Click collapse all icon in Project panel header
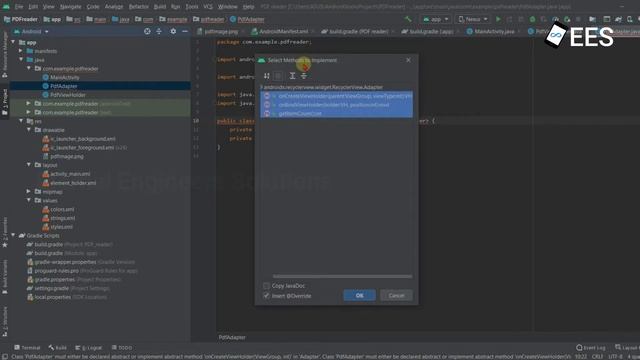640x360 pixels. pos(159,31)
